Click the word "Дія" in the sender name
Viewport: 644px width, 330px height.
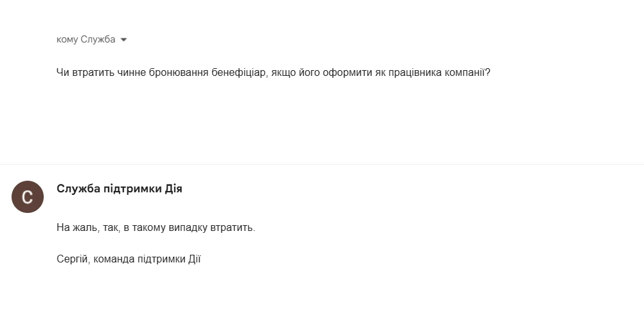click(174, 188)
